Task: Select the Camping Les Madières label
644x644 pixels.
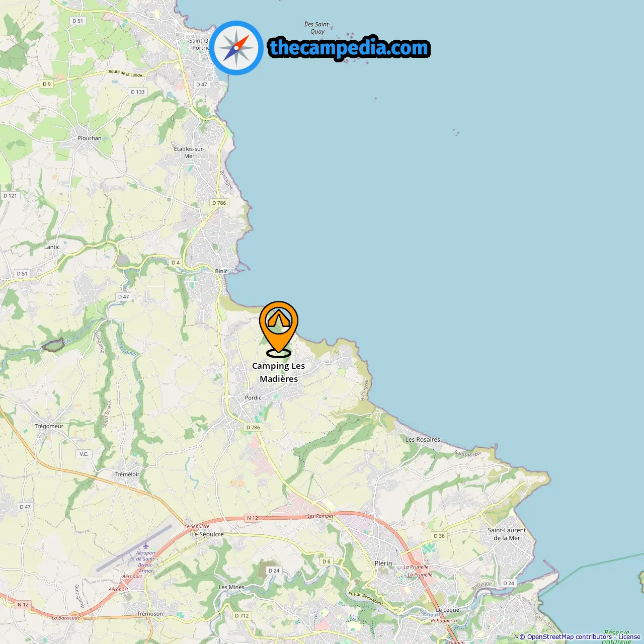Action: [x=279, y=372]
